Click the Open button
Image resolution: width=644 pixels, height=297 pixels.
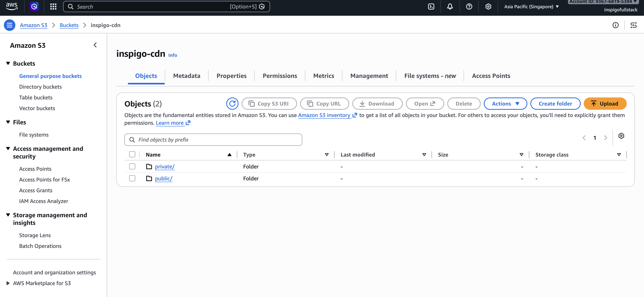pyautogui.click(x=425, y=103)
